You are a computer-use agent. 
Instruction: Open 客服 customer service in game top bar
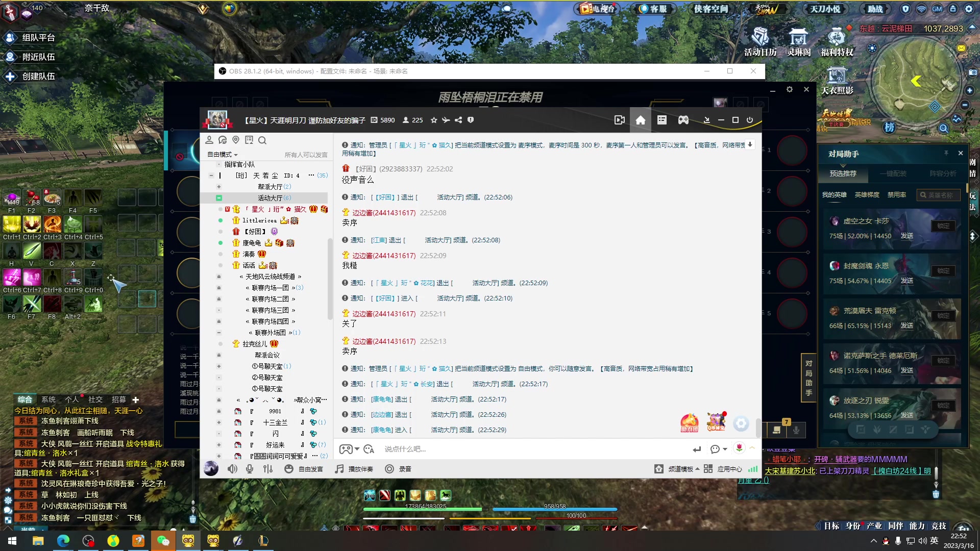(x=653, y=9)
